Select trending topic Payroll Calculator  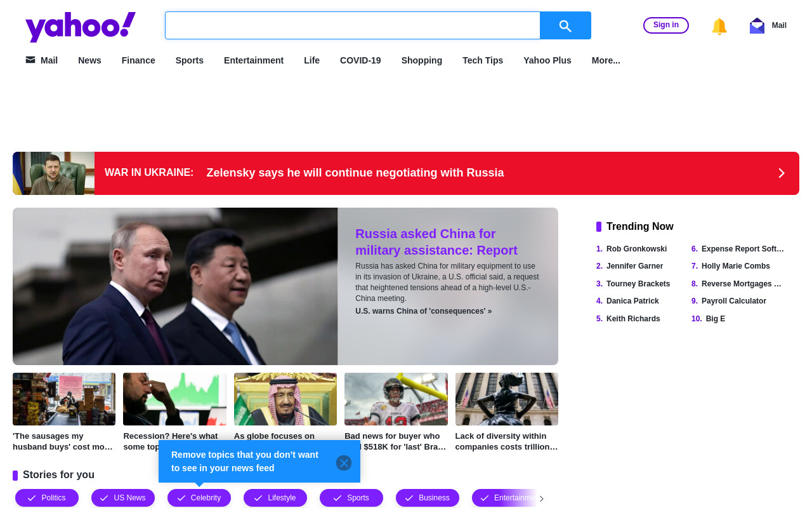pyautogui.click(x=734, y=301)
